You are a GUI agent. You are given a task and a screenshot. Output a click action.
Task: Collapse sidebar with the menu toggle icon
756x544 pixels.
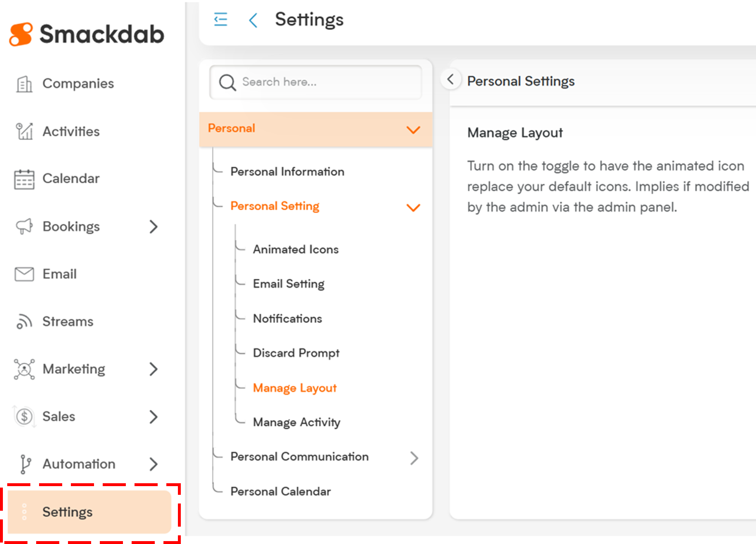[x=220, y=20]
